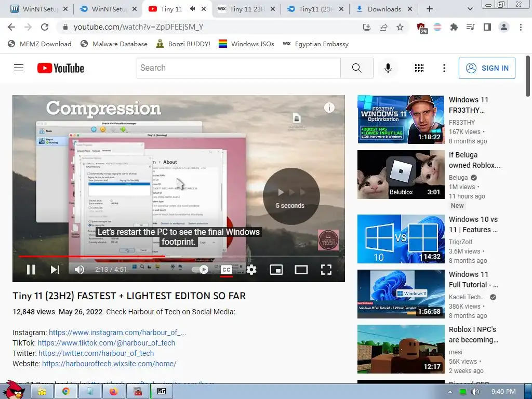
Task: Open the Windows ISOs bookmark
Action: point(246,44)
